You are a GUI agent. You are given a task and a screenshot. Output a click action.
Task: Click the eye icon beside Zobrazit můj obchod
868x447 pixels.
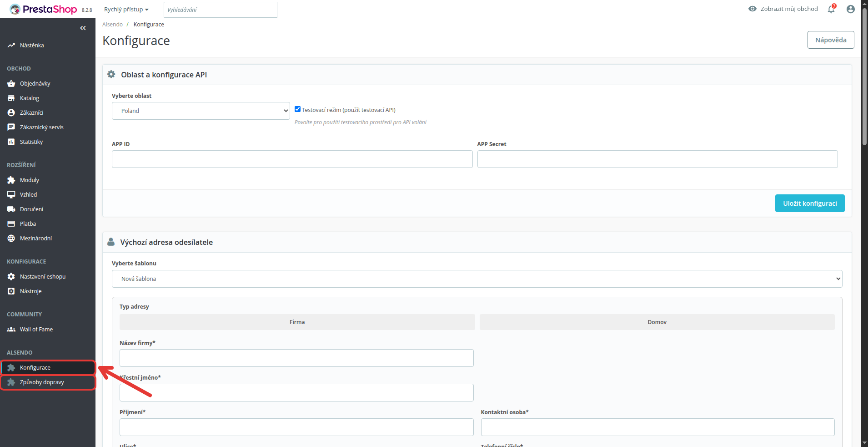753,9
